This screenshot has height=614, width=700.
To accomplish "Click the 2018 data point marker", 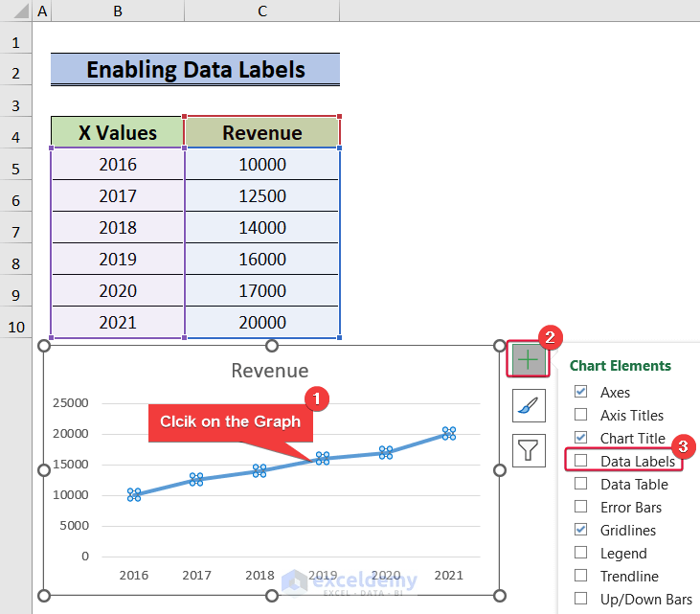I will coord(260,470).
